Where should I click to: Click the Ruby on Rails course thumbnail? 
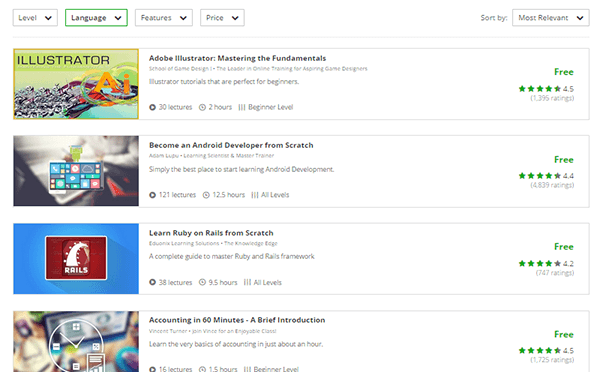click(76, 259)
